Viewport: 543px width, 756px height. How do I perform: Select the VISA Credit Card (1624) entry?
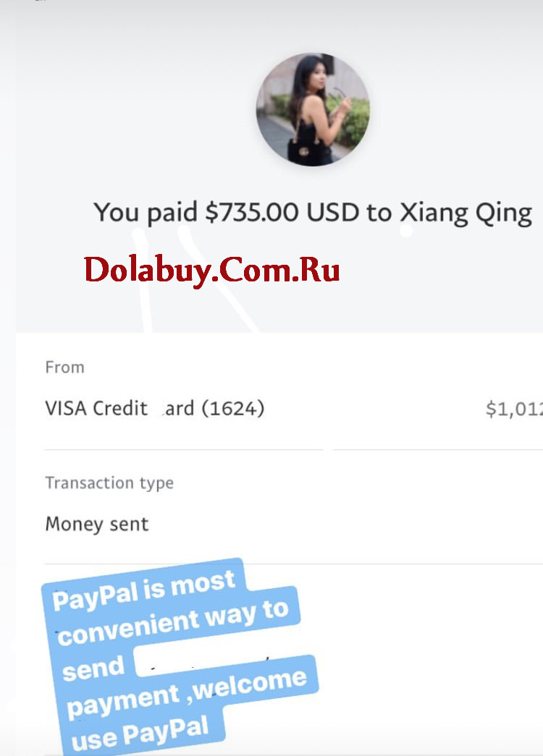tap(154, 408)
